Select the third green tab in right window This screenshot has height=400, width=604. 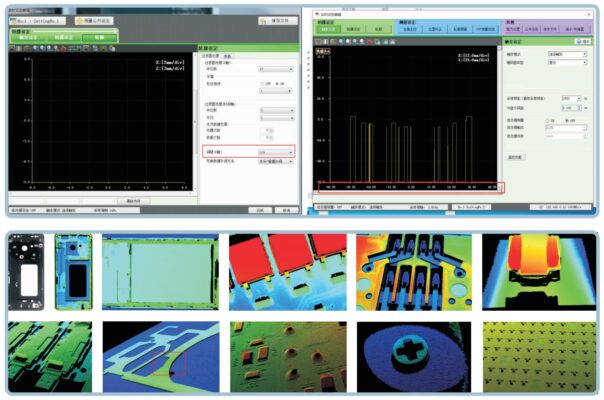coord(378,29)
